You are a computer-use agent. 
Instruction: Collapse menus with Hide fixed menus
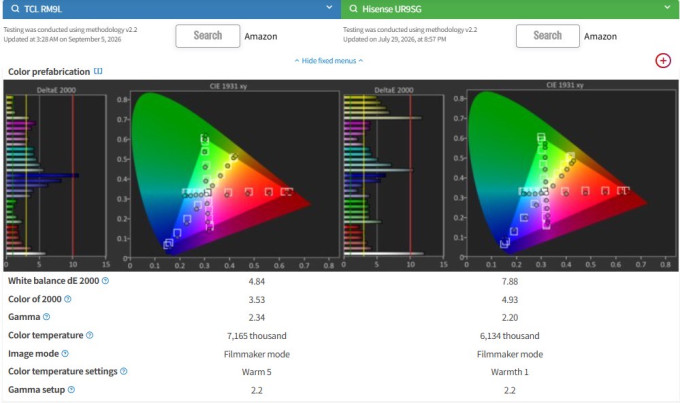[329, 61]
